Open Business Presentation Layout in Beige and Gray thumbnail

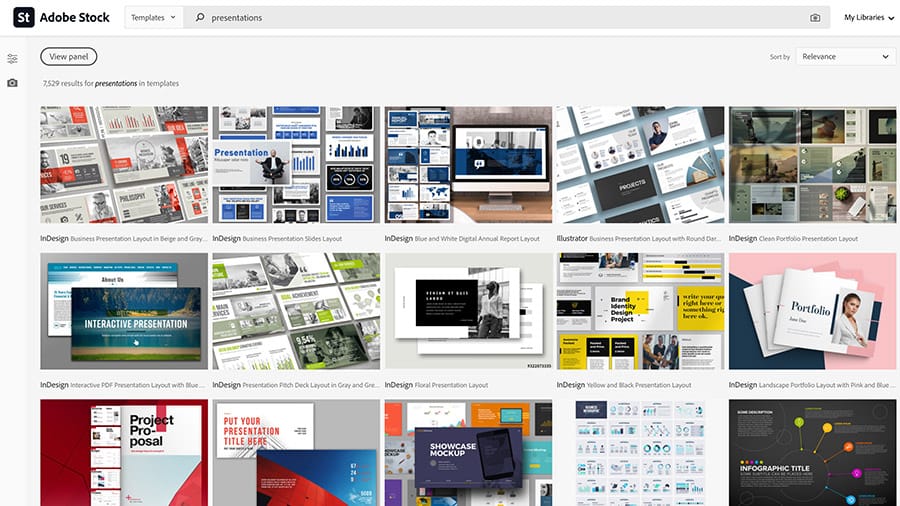tap(124, 165)
